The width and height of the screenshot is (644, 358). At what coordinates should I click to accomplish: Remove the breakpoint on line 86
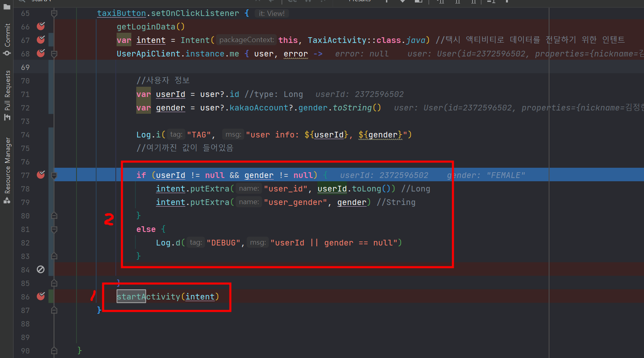[41, 296]
